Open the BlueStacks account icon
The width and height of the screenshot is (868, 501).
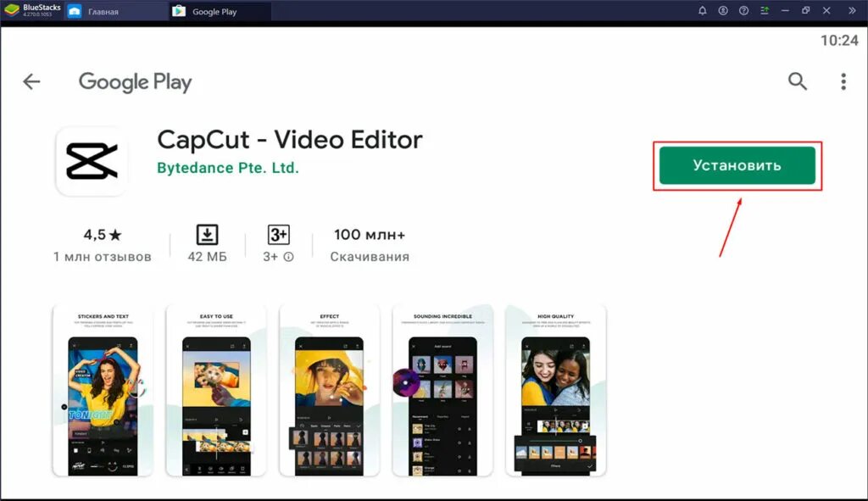[x=723, y=10]
